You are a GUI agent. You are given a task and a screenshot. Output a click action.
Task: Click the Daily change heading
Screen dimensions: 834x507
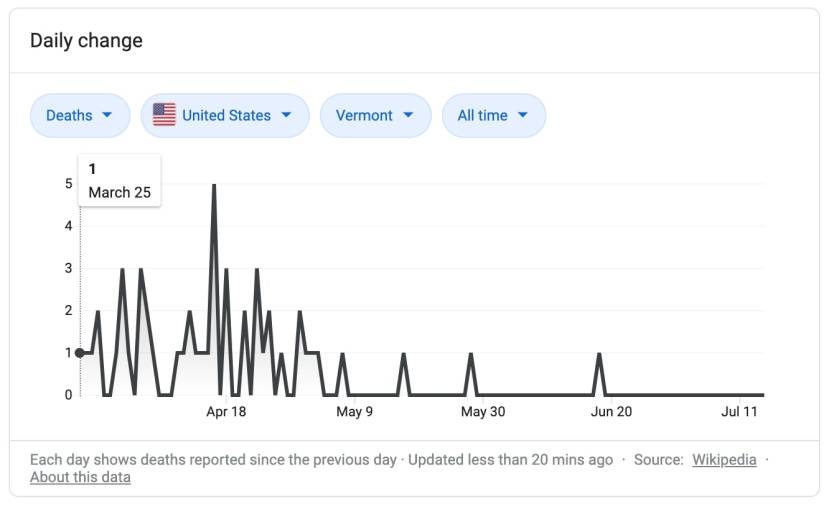86,41
